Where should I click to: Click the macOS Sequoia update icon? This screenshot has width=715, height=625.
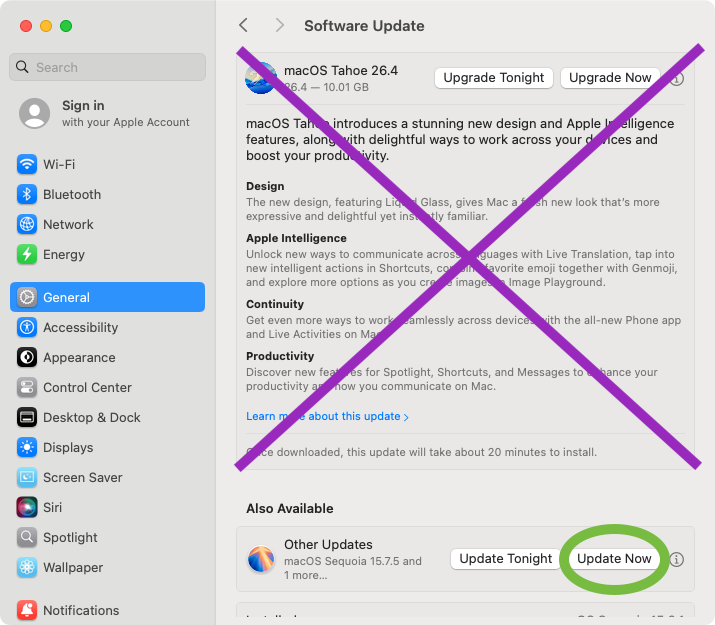261,559
